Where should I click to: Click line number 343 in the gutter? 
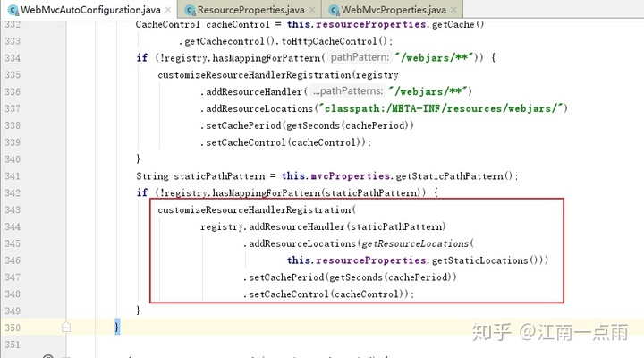[13, 209]
